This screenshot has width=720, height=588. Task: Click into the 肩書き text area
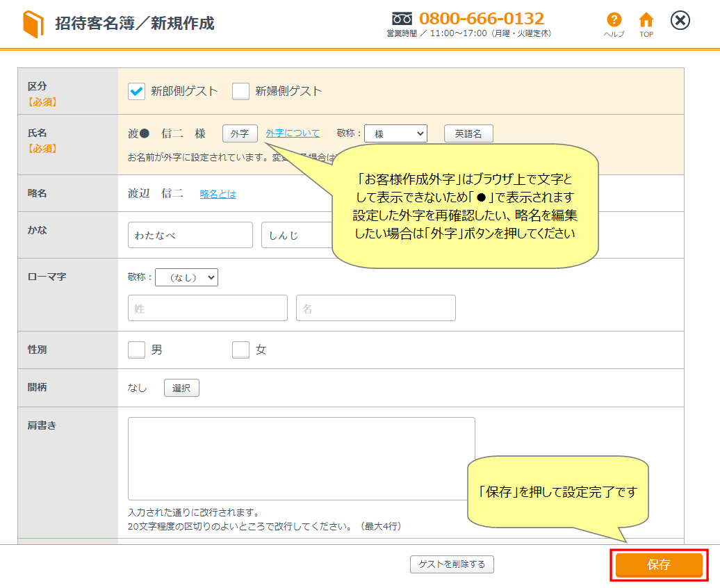click(301, 458)
